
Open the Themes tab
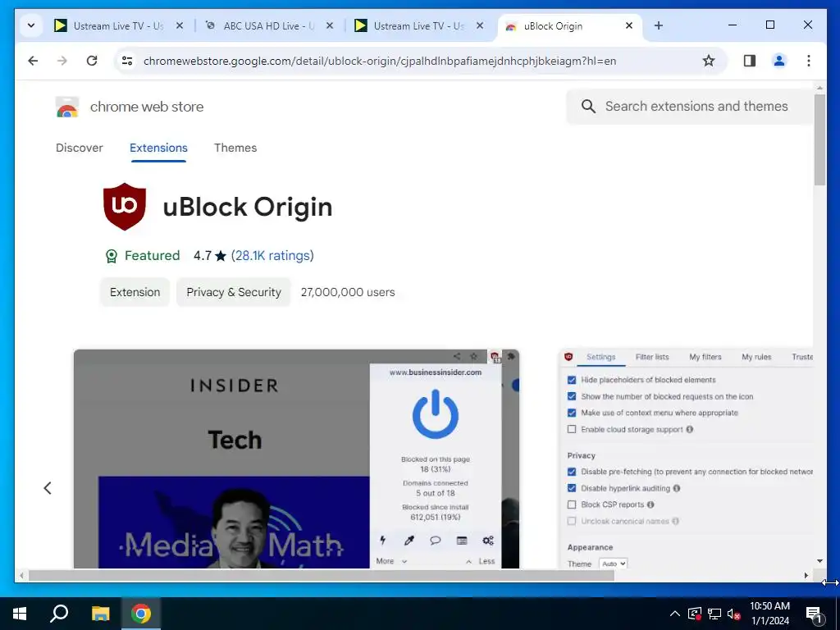pos(235,148)
